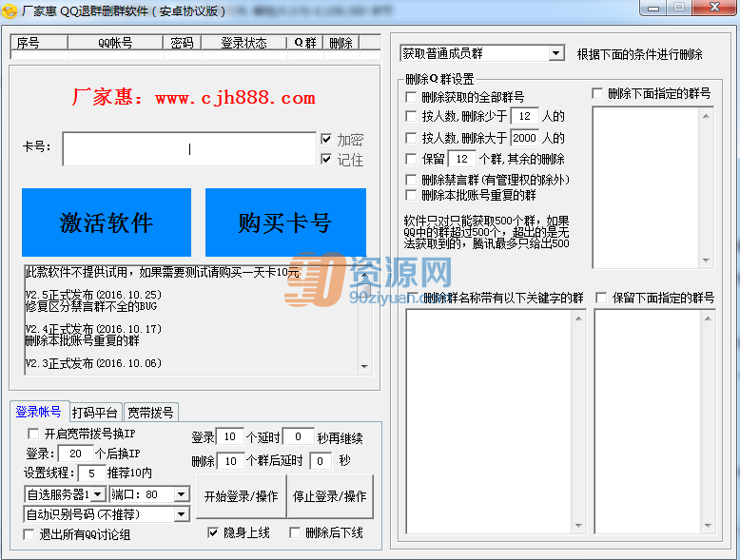Image resolution: width=740 pixels, height=560 pixels.
Task: Enable 按人数,删除少于 checkbox
Action: 411,116
